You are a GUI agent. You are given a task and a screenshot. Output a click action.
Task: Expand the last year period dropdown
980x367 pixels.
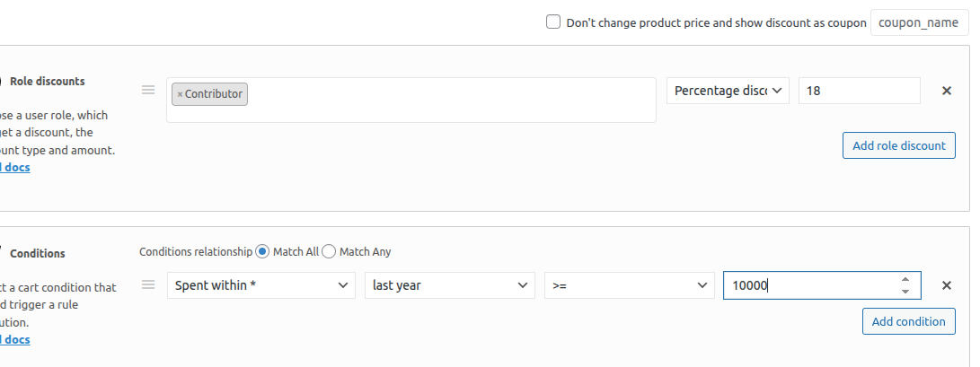click(449, 285)
